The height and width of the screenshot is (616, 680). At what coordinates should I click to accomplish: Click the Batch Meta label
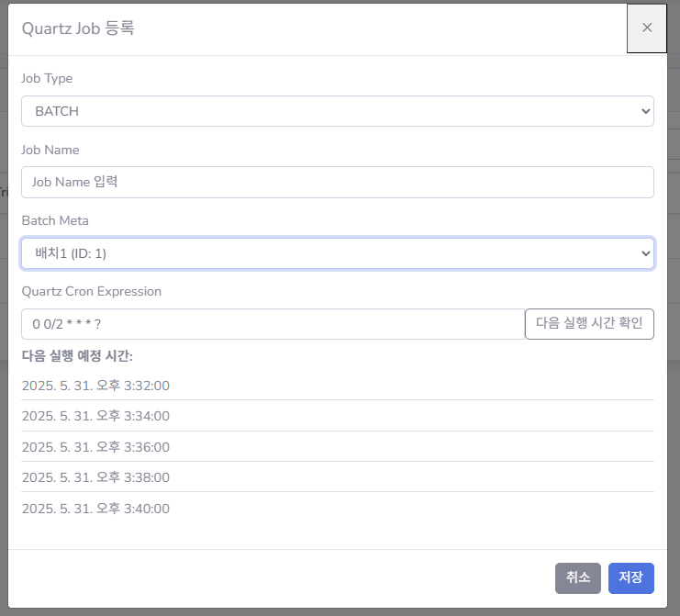[55, 220]
